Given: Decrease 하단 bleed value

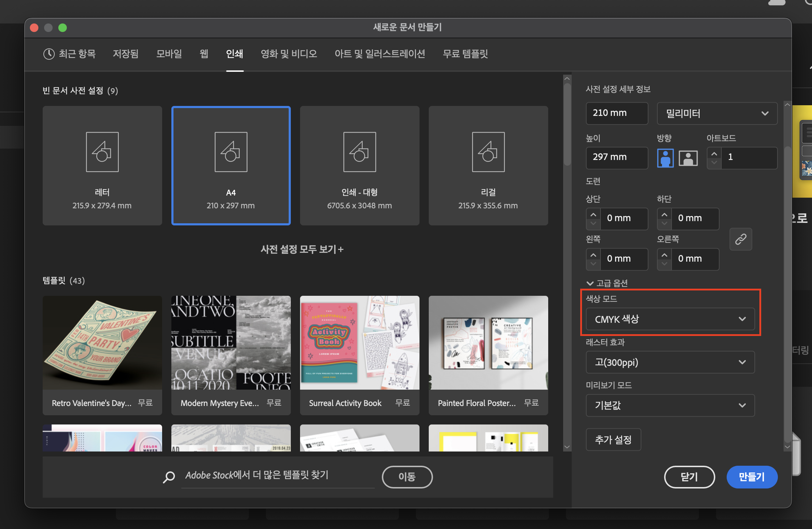Looking at the screenshot, I should 664,224.
